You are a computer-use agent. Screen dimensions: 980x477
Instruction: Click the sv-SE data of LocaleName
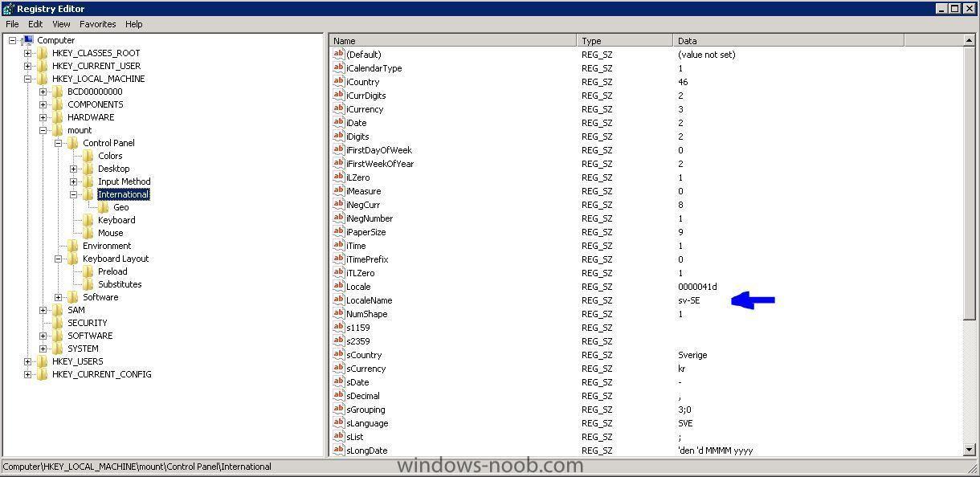[x=688, y=300]
